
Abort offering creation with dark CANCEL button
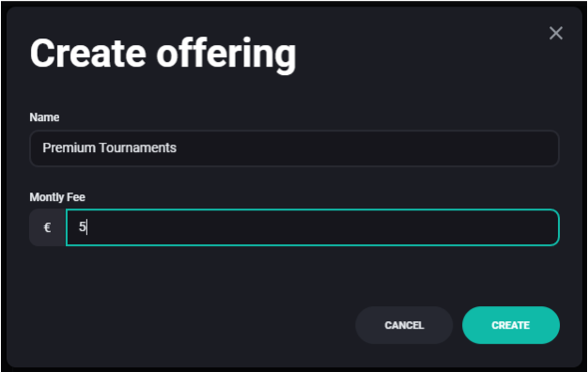(404, 325)
